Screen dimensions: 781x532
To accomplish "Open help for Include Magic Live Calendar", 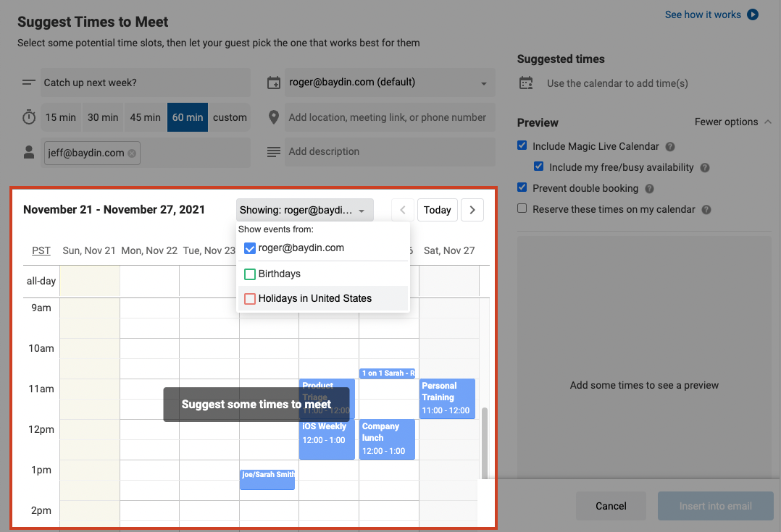I will point(670,147).
